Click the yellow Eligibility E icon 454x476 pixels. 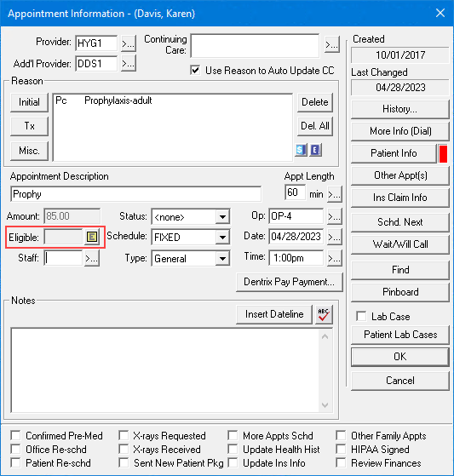[92, 237]
